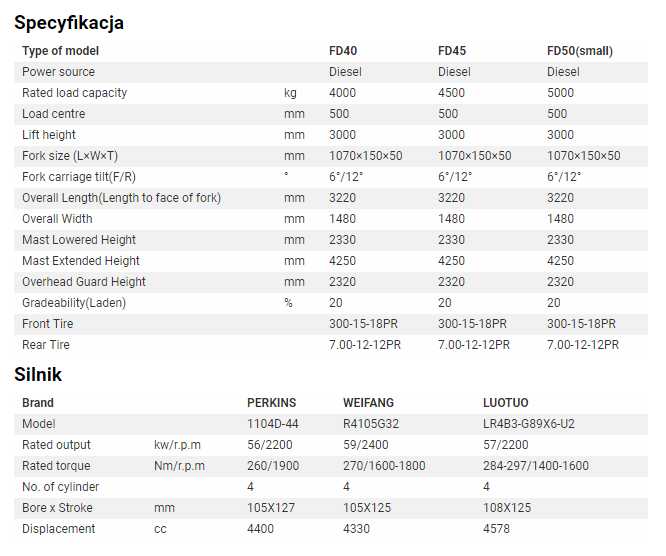Select the 57/2200 rated output value
The width and height of the screenshot is (666, 556).
(x=506, y=445)
